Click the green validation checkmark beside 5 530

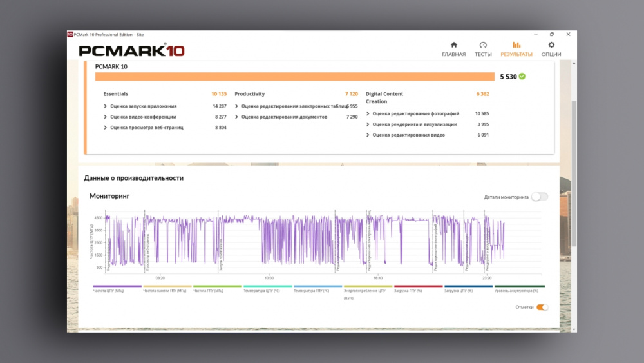click(522, 77)
